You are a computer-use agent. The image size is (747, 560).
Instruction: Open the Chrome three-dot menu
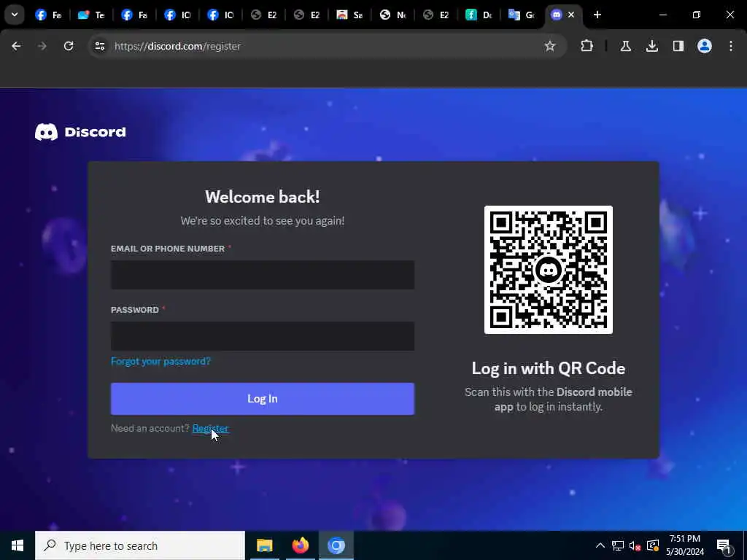pyautogui.click(x=731, y=46)
